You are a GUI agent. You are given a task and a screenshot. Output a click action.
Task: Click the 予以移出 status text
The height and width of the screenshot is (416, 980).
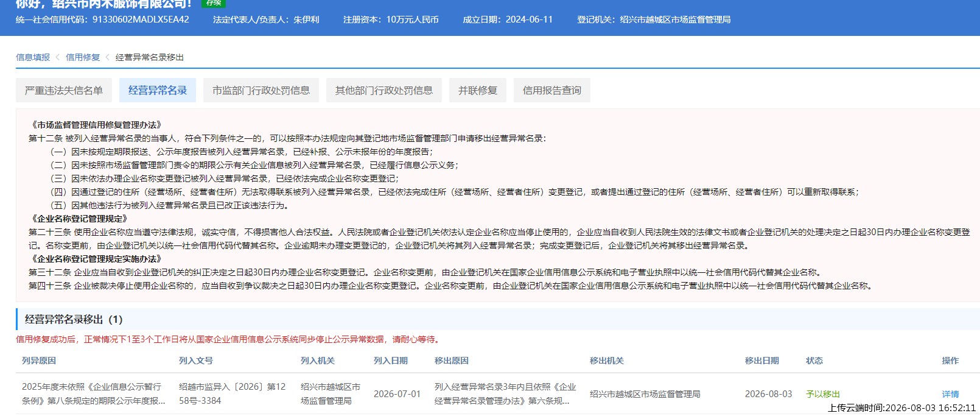823,394
